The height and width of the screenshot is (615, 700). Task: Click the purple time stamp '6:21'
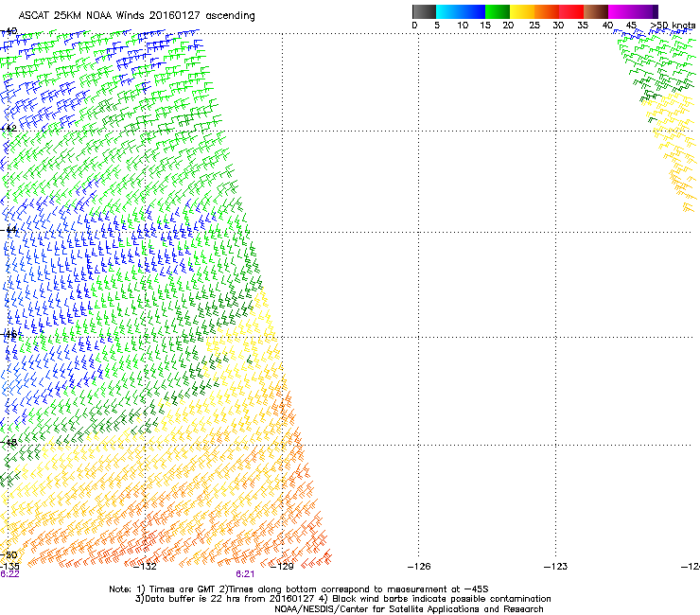pyautogui.click(x=245, y=574)
